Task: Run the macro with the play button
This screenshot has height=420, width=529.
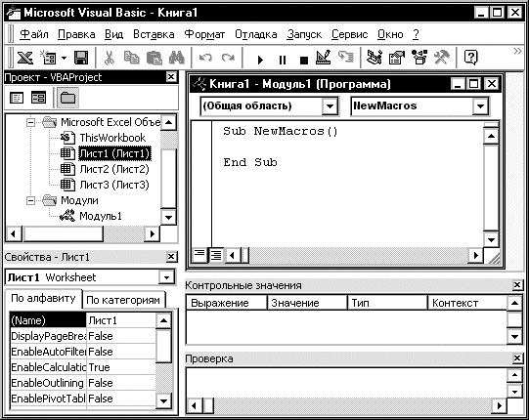Action: pos(260,60)
